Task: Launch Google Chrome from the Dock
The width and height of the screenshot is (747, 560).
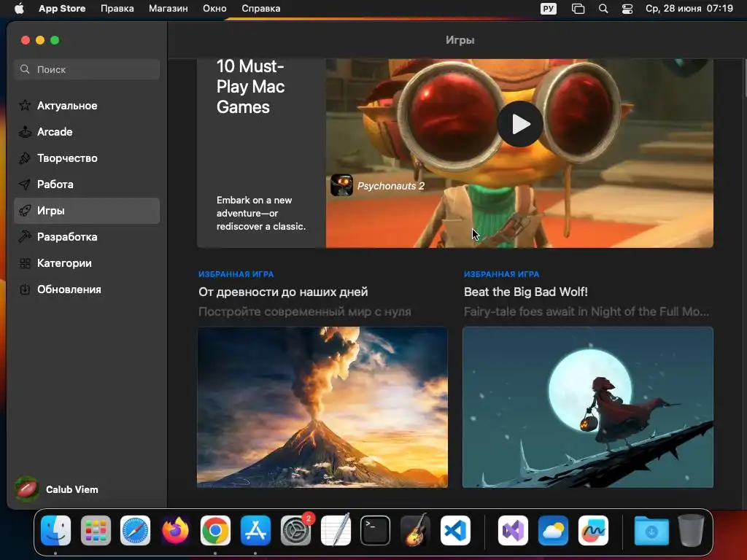Action: pos(215,530)
